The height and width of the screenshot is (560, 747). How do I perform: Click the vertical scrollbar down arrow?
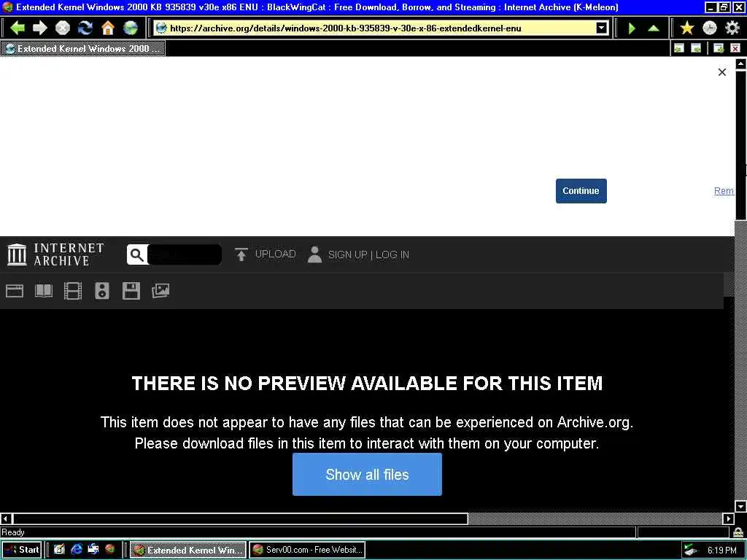[741, 506]
